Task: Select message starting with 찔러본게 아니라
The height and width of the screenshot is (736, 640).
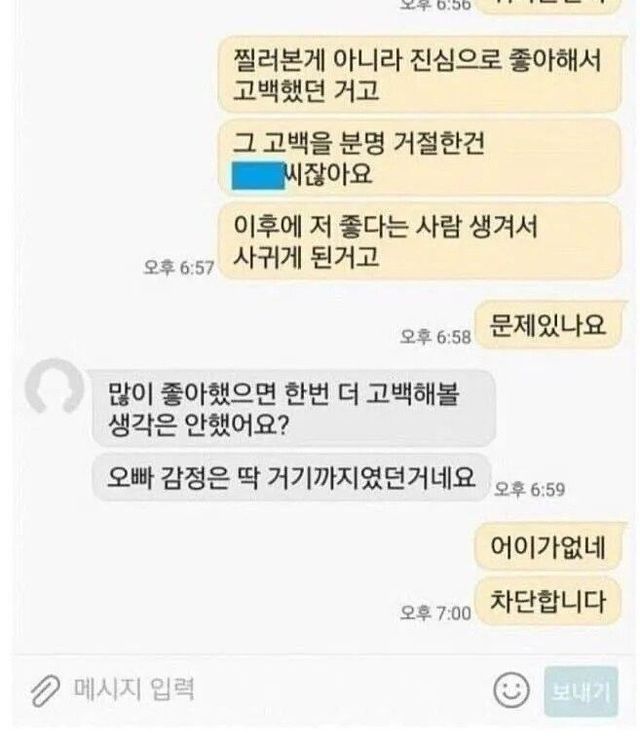Action: point(420,74)
